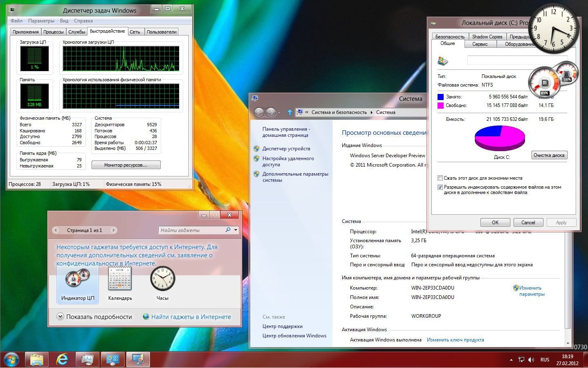The width and height of the screenshot is (588, 368).
Task: Launch Windows Explorer from taskbar
Action: [37, 360]
